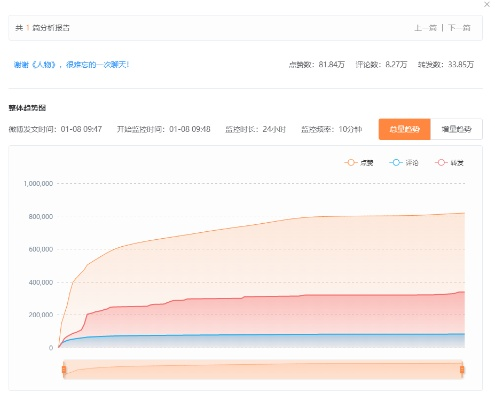This screenshot has height=400, width=495.
Task: Click the 评论数 8.27万 statistic
Action: (x=381, y=65)
